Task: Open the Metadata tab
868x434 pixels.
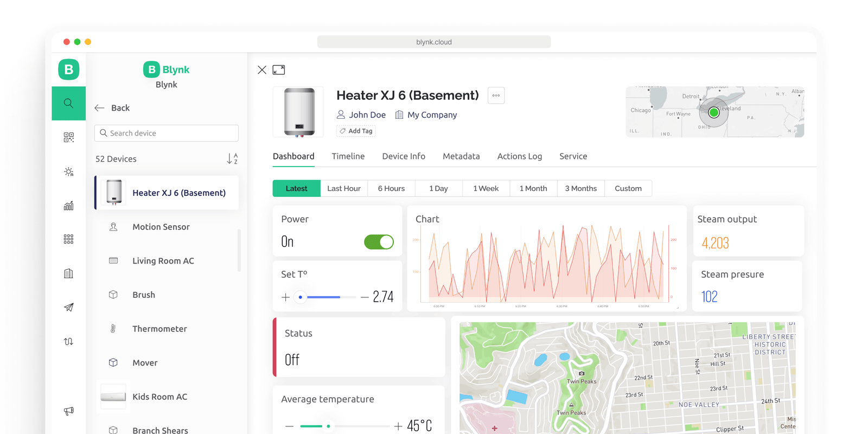Action: tap(461, 156)
